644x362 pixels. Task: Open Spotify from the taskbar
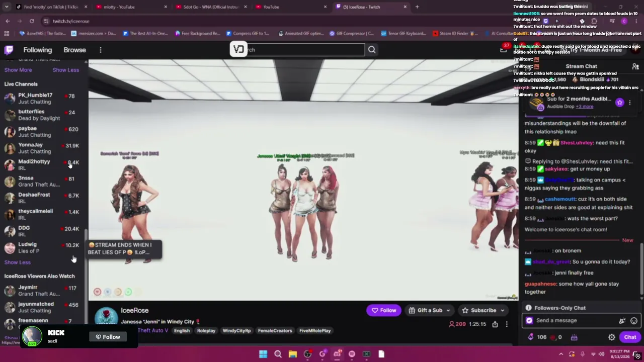tap(352, 354)
